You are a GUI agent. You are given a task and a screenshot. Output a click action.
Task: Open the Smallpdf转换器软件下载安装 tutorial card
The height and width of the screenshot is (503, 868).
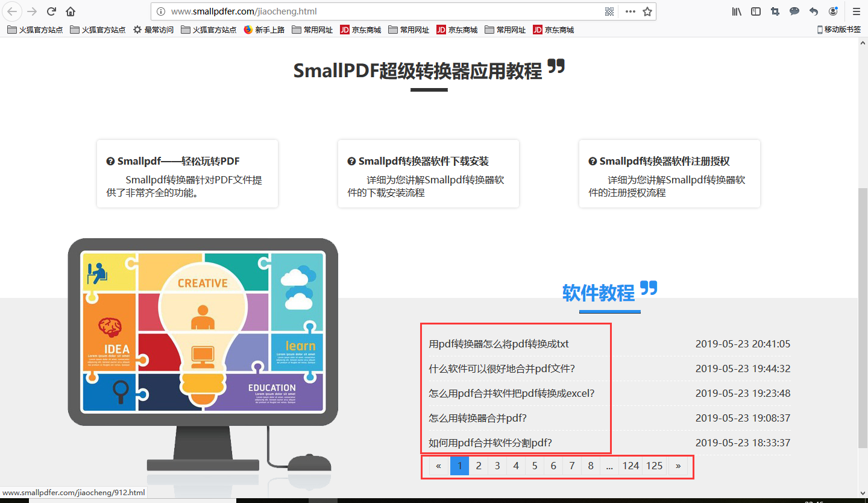coord(429,174)
